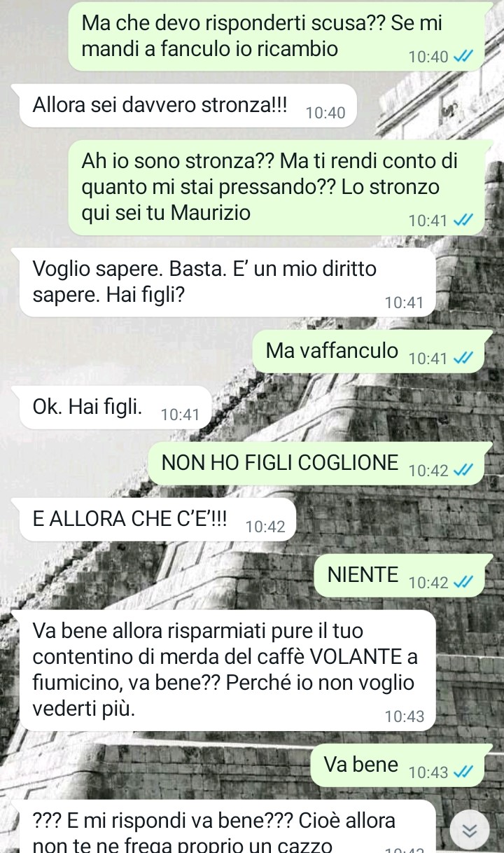Viewport: 504px width, 853px height.
Task: Select the message 'Allora sei davvero stronza!!!'
Action: [x=188, y=106]
